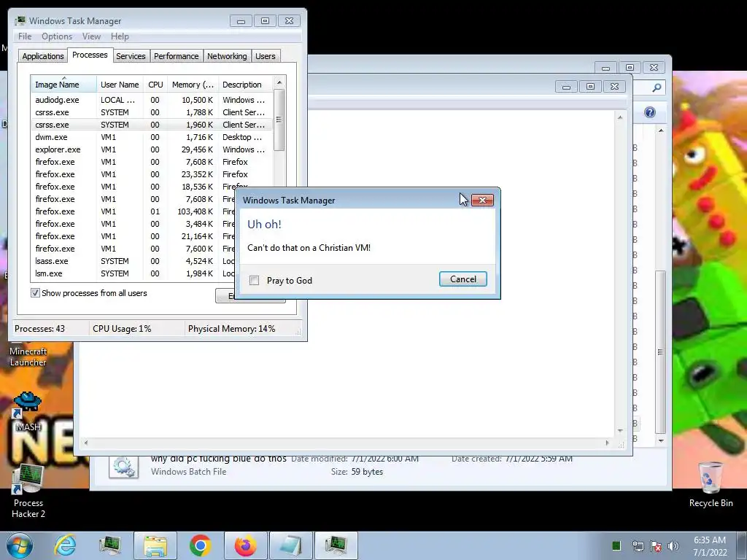
Task: Open the volume speaker tray icon
Action: pos(673,546)
